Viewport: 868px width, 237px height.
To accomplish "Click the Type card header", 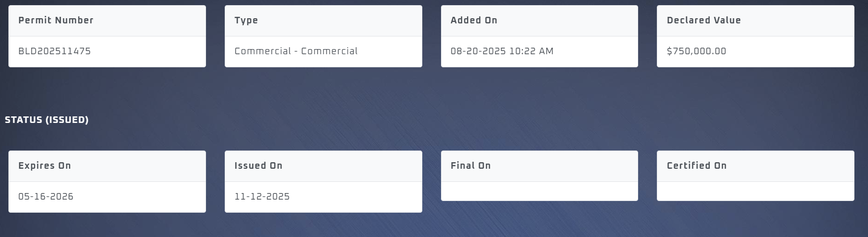I will coord(246,21).
